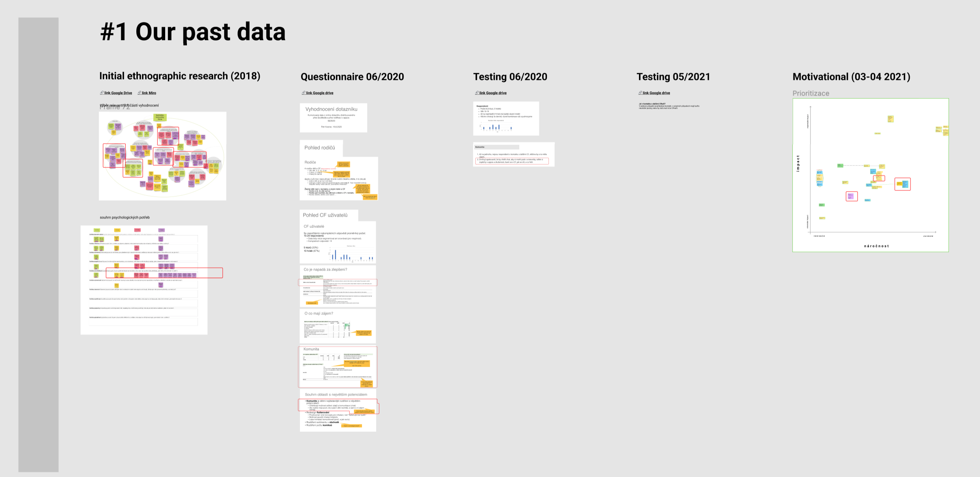Click the Initial ethnographic research (2018) heading

[x=179, y=76]
